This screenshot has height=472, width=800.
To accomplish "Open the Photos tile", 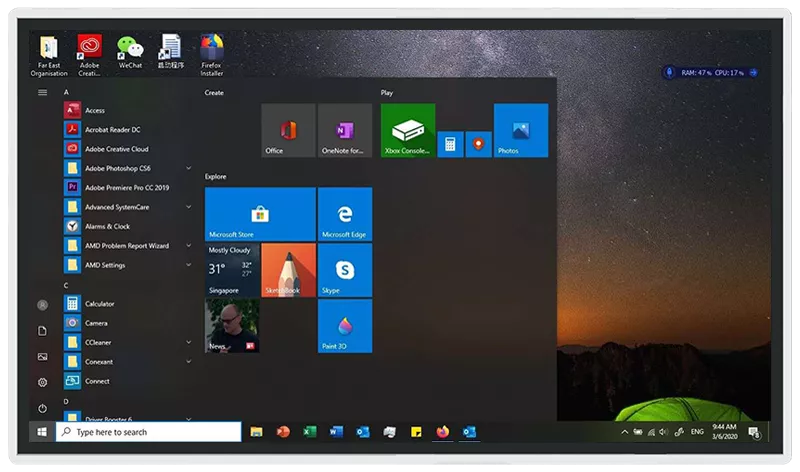I will click(521, 131).
